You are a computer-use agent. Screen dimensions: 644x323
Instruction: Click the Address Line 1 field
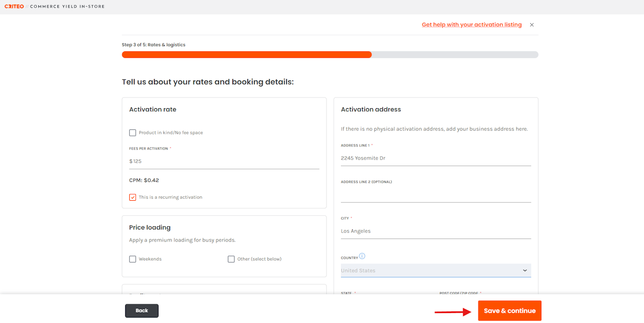[436, 158]
